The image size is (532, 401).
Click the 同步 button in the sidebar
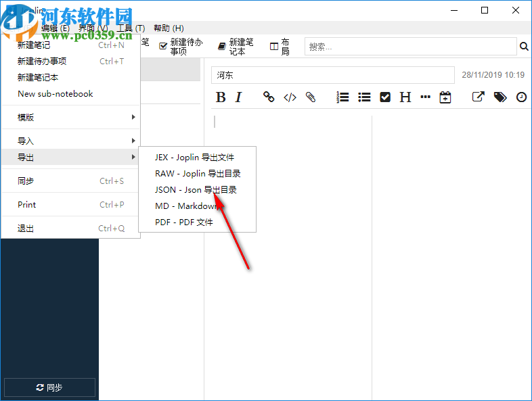[x=49, y=387]
